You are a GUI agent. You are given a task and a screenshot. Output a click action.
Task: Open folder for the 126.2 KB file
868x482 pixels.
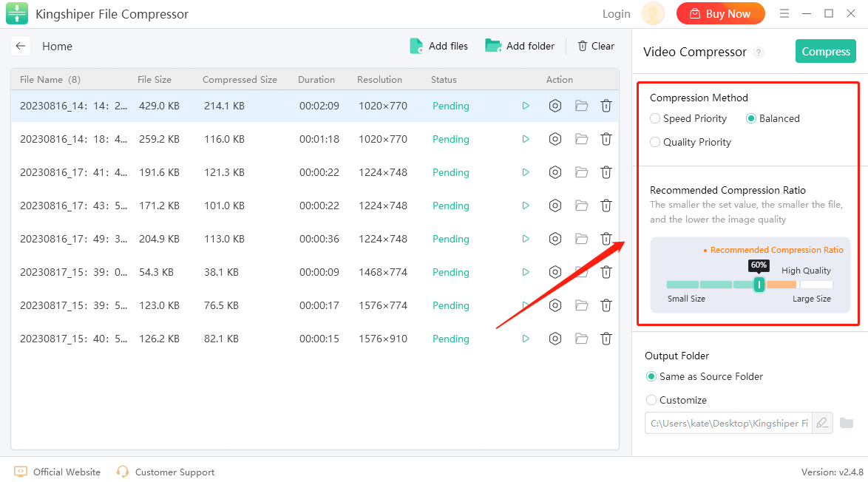pos(581,338)
